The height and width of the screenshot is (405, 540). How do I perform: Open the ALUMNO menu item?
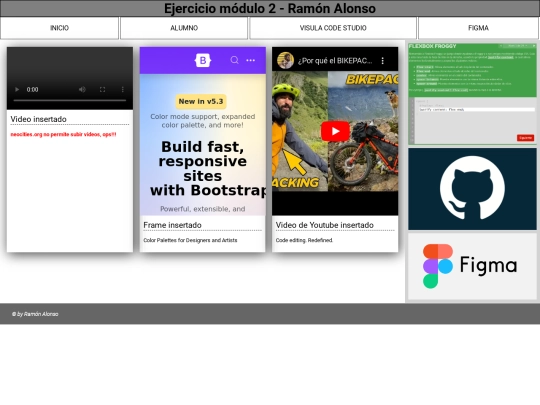coord(184,28)
